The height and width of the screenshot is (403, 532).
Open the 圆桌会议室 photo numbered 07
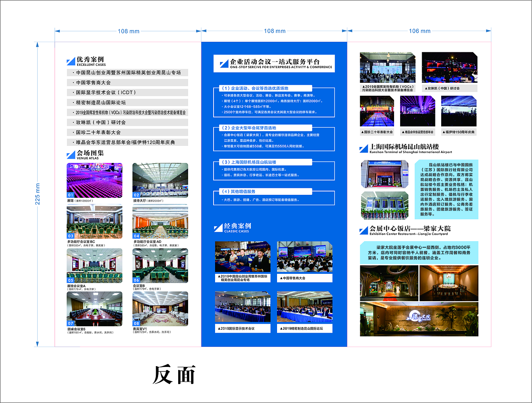click(x=95, y=308)
